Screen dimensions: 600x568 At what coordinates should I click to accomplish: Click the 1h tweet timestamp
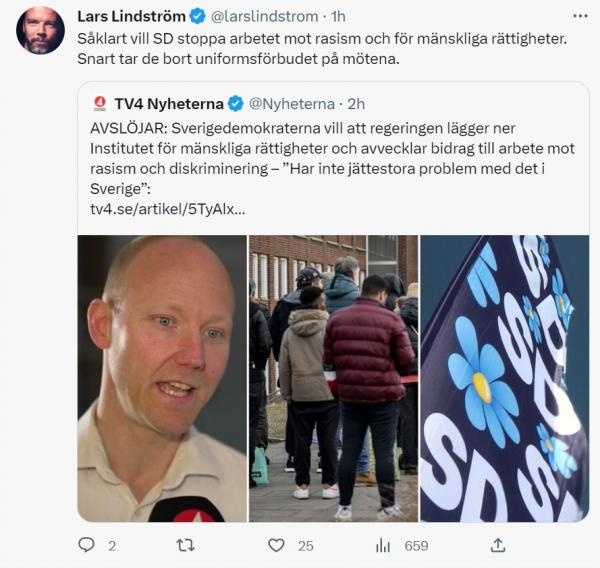tap(338, 16)
